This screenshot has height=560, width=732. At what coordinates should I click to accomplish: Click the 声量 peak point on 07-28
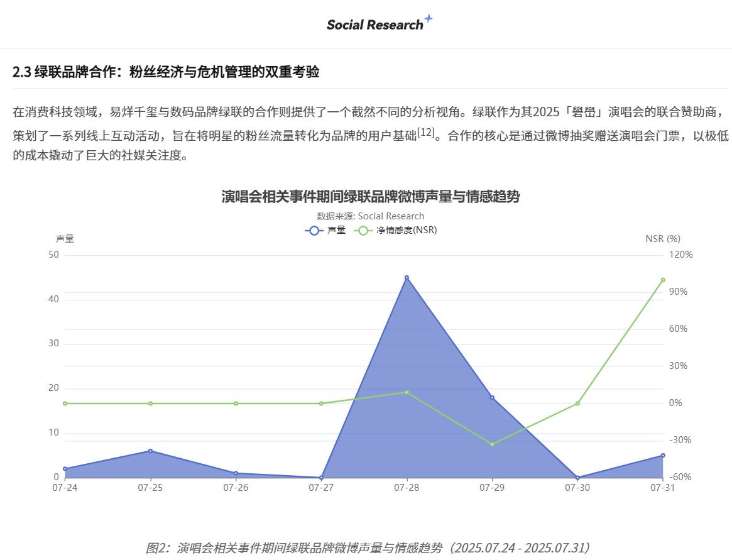(407, 277)
